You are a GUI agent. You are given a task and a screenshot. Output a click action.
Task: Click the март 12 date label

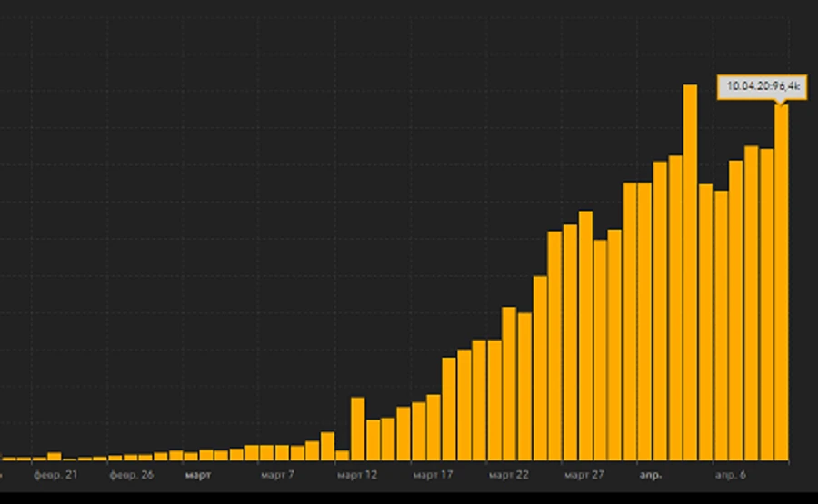click(355, 475)
